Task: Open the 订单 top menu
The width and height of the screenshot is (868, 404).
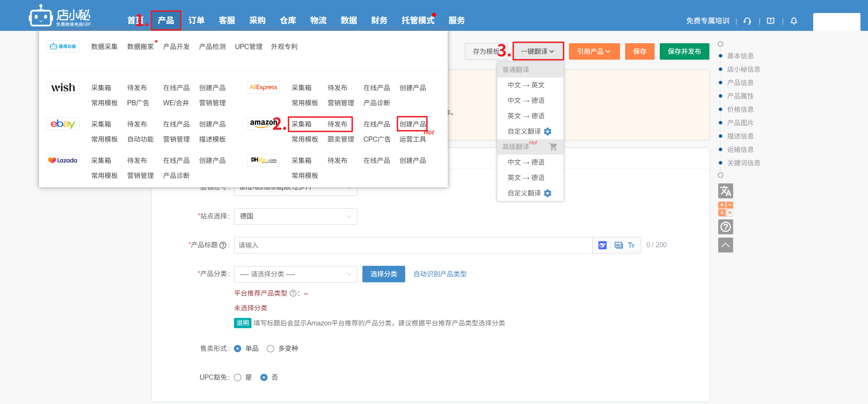Action: 196,21
